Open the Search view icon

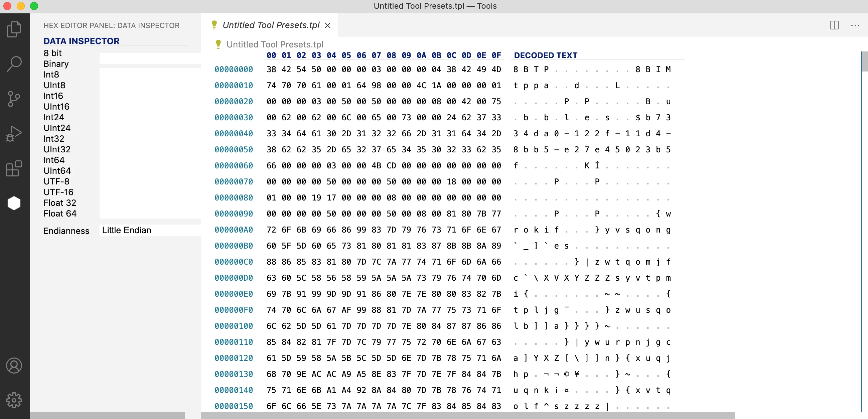click(x=14, y=64)
